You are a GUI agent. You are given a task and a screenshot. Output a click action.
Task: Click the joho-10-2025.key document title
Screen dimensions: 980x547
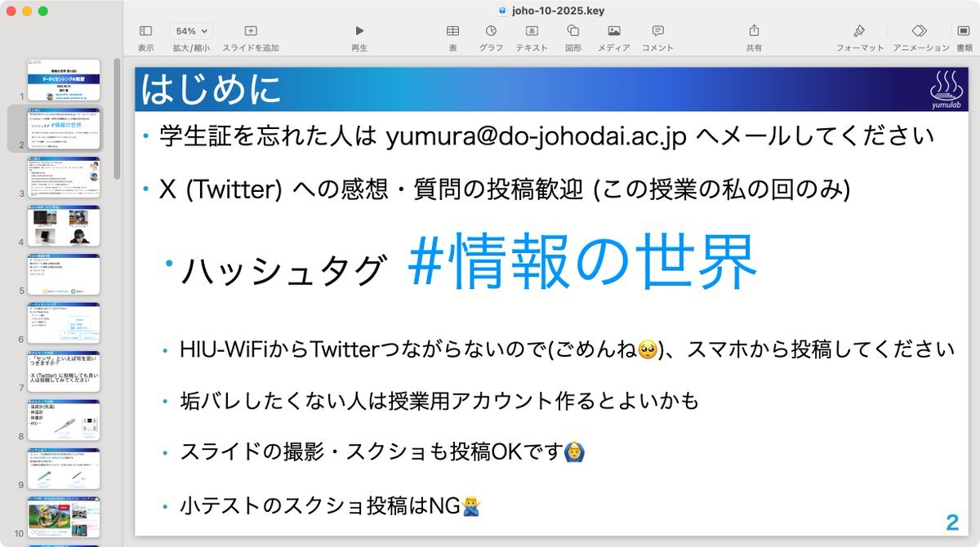coord(557,10)
